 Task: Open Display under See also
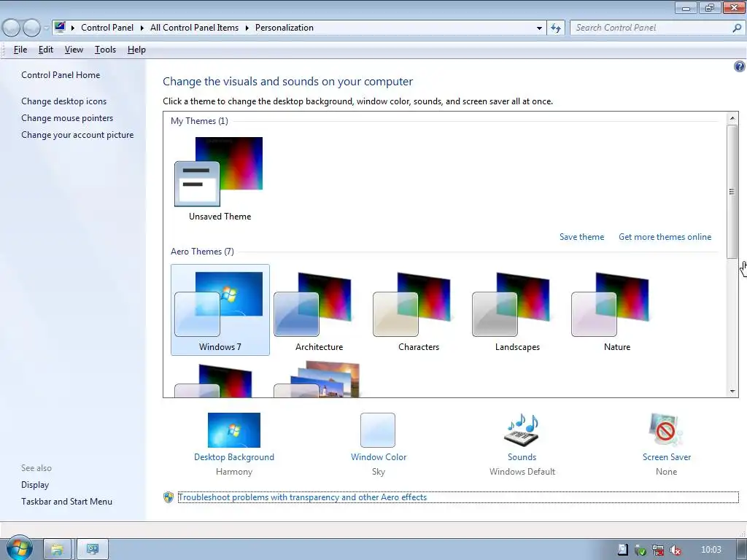35,485
